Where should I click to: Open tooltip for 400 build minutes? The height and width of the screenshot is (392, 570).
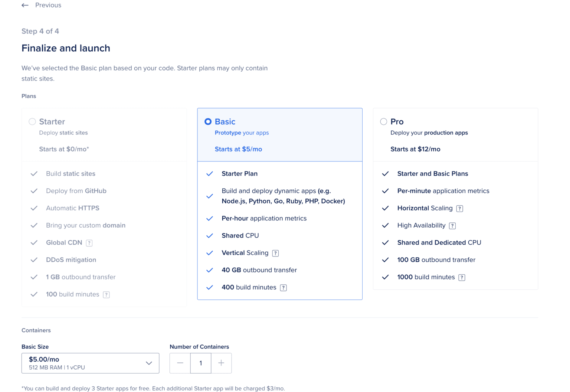click(284, 287)
